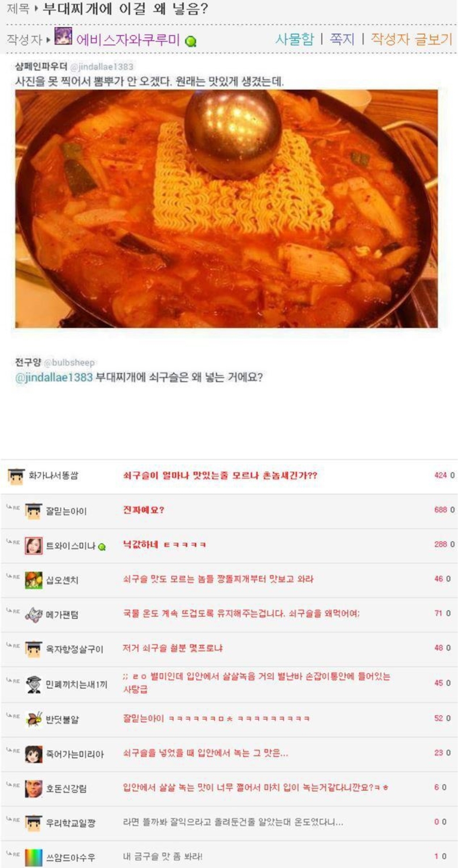The image size is (458, 868).
Task: Click the bee avatar of 반딧불알
Action: [33, 719]
